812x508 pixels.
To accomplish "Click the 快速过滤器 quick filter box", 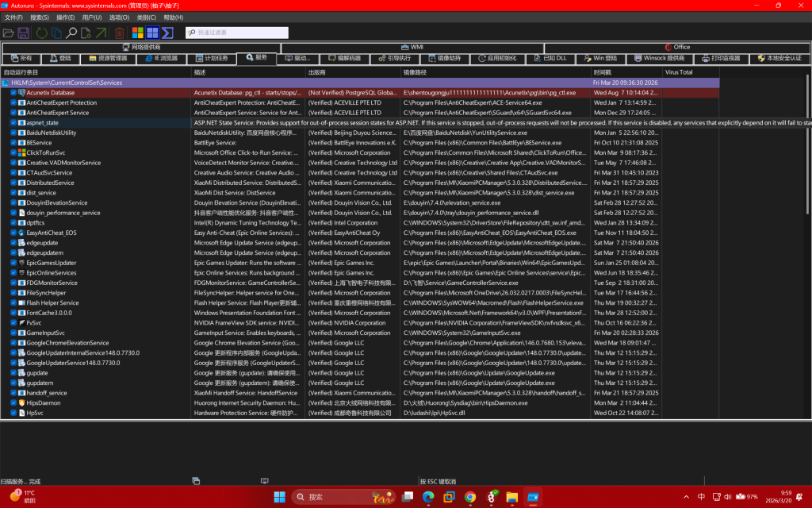I will (236, 33).
